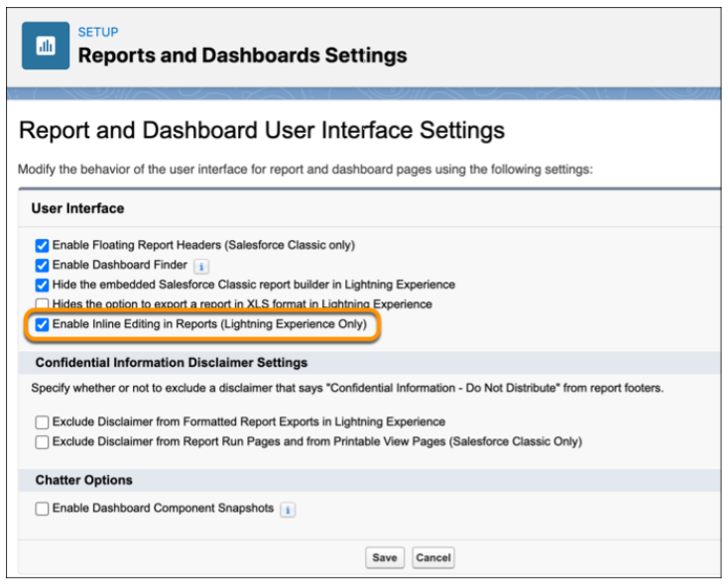Screen dimensions: 728x584
Task: Click the User Interface section header
Action: (77, 208)
